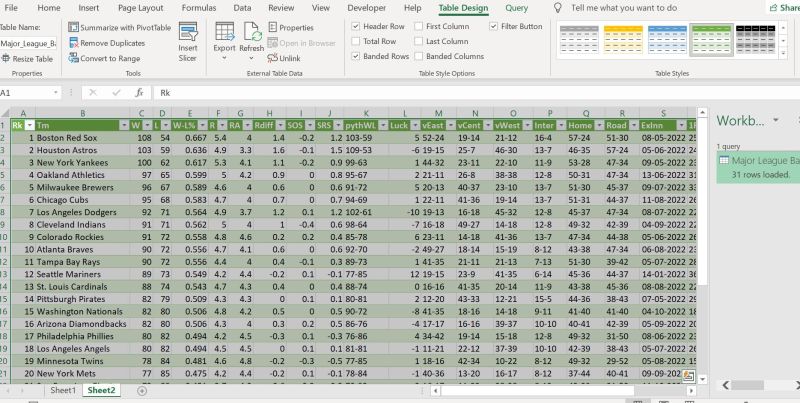Enable the First Column checkbox
Image resolution: width=800 pixels, height=403 pixels.
click(x=418, y=26)
